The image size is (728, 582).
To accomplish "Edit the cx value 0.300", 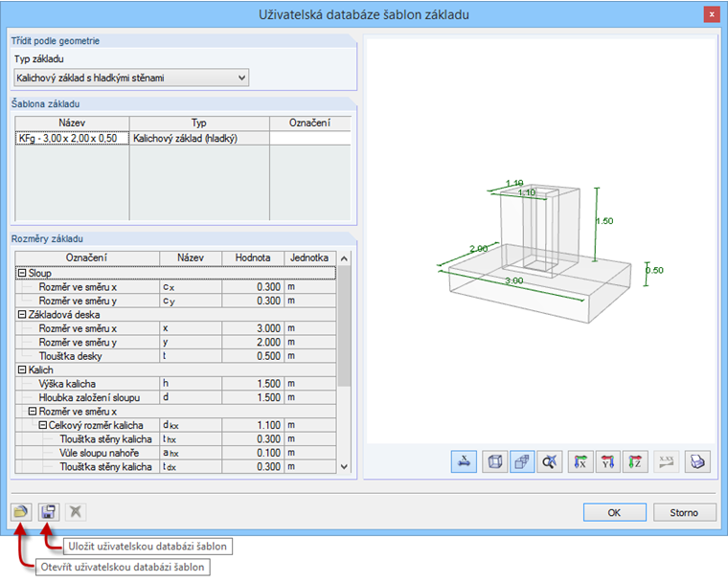I will point(253,287).
